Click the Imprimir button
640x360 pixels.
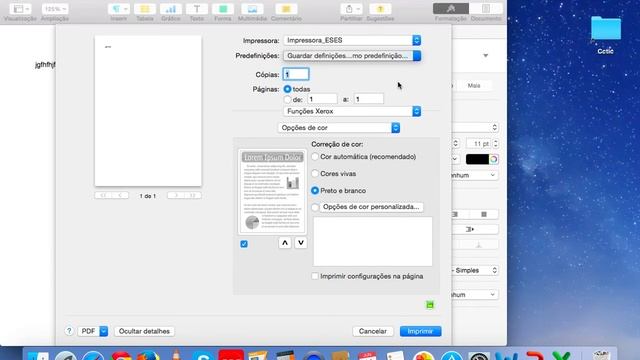point(420,331)
